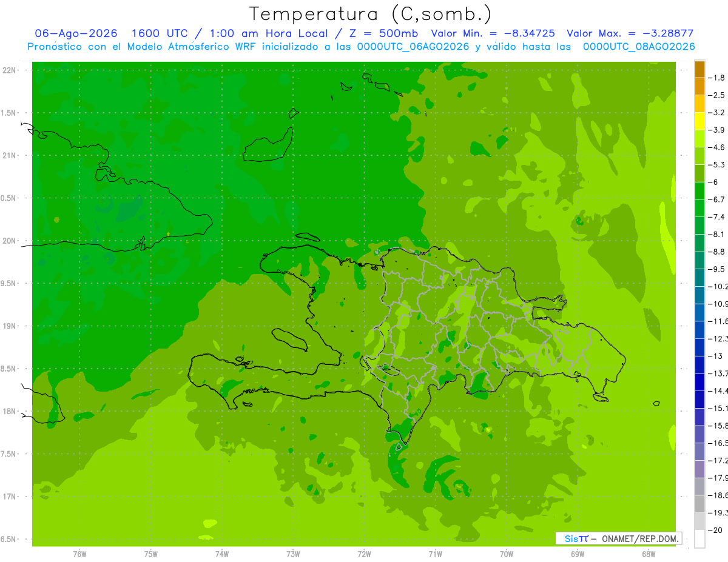Click the '-4.6' legend value
This screenshot has width=728, height=562.
tap(716, 147)
